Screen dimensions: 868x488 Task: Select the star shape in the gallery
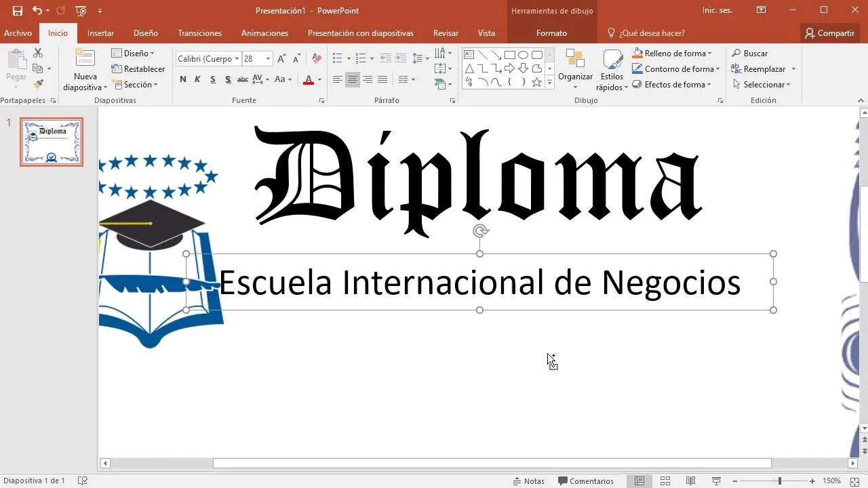tap(536, 82)
